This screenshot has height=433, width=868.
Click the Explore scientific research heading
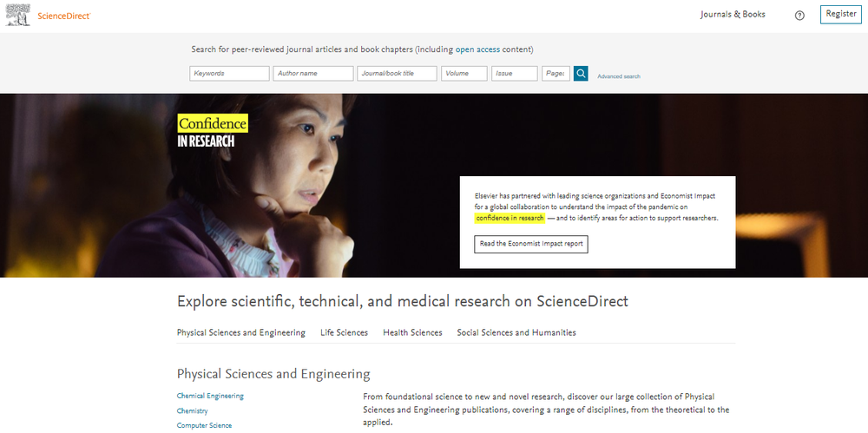coord(403,301)
